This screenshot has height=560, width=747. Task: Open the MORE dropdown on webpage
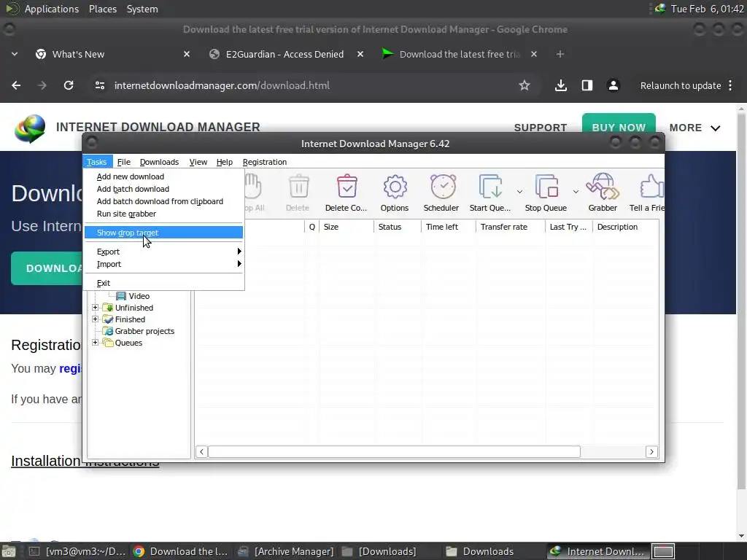(x=695, y=128)
